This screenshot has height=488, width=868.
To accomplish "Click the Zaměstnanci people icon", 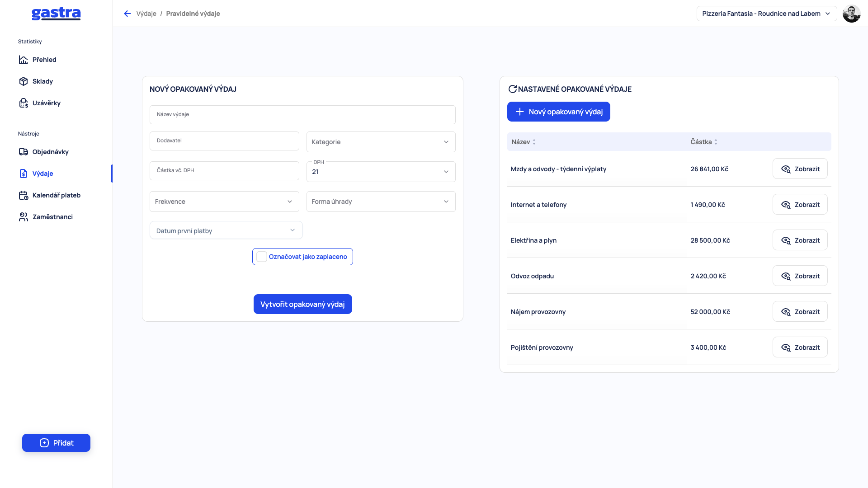I will (24, 217).
